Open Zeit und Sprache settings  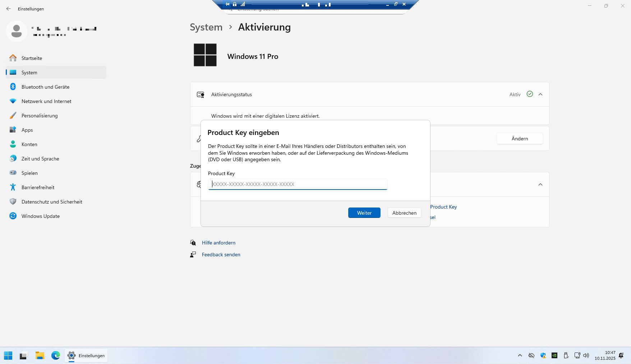tap(40, 159)
